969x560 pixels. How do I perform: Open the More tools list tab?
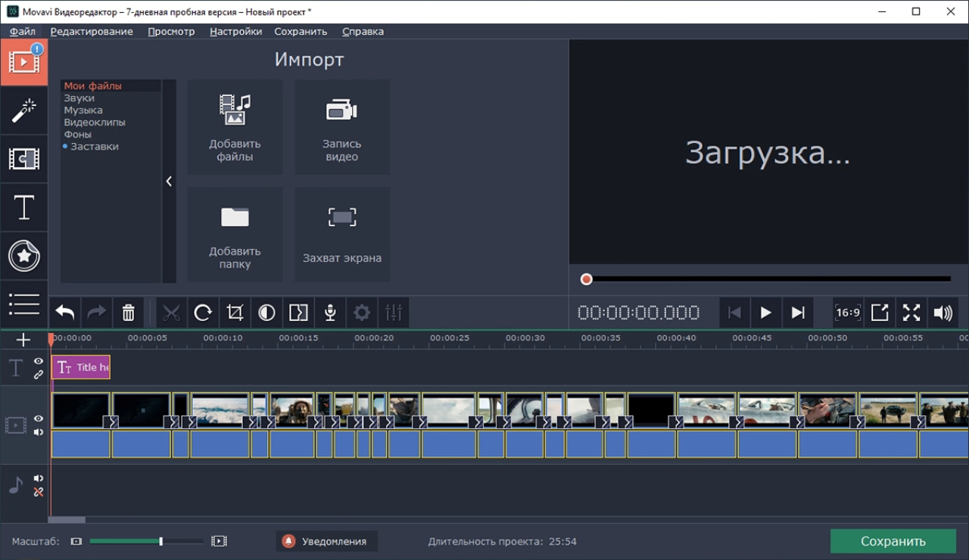click(23, 304)
